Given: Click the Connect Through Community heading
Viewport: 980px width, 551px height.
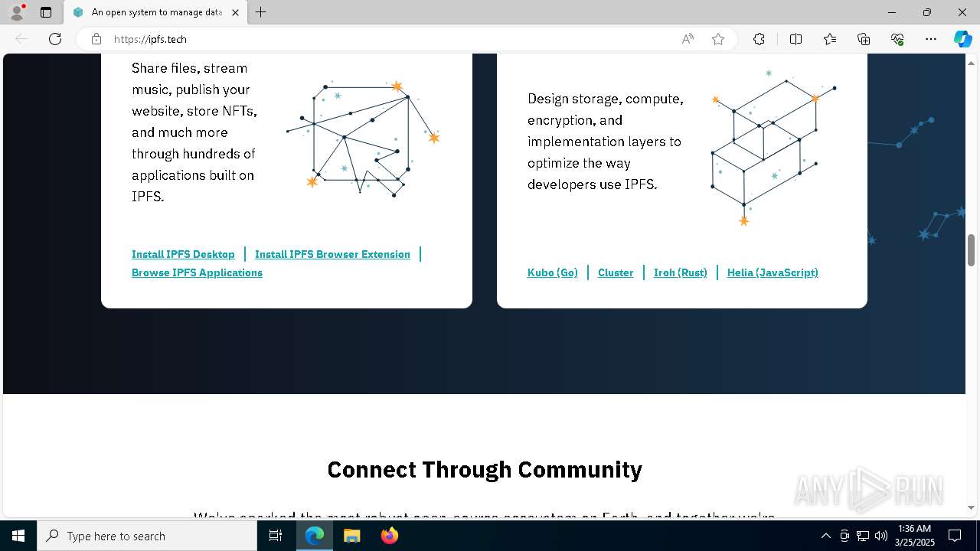Looking at the screenshot, I should (485, 469).
